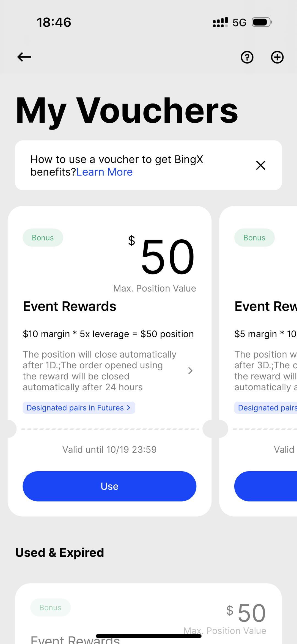The height and width of the screenshot is (644, 297).
Task: Tap the battery indicator in status bar
Action: click(262, 22)
